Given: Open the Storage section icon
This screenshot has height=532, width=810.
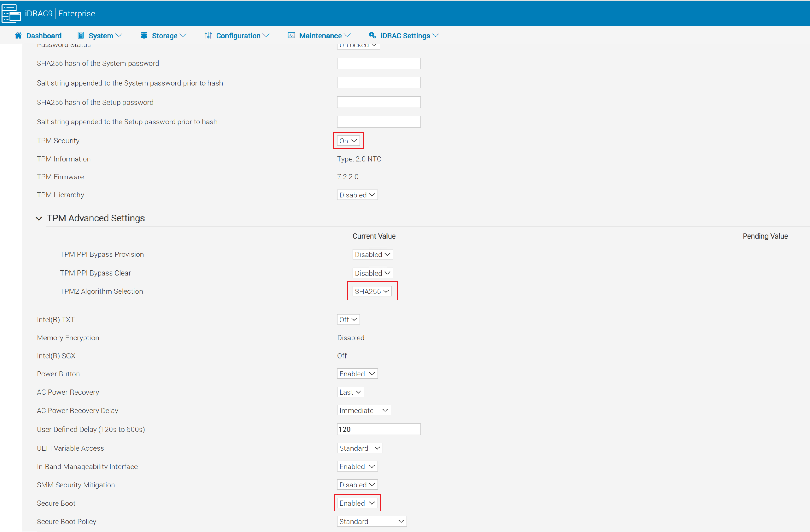Looking at the screenshot, I should (144, 35).
